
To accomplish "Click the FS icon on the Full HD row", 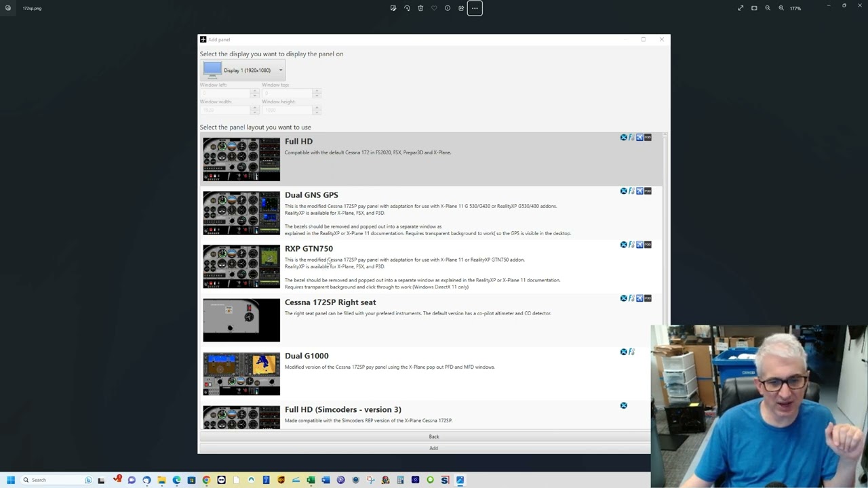I will tap(631, 138).
